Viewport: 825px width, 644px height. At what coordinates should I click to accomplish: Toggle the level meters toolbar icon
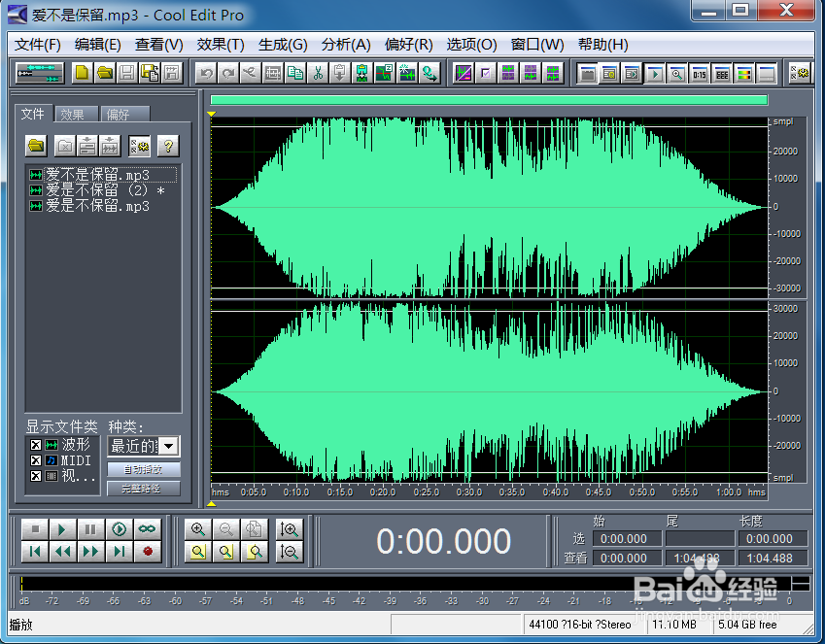pyautogui.click(x=744, y=74)
